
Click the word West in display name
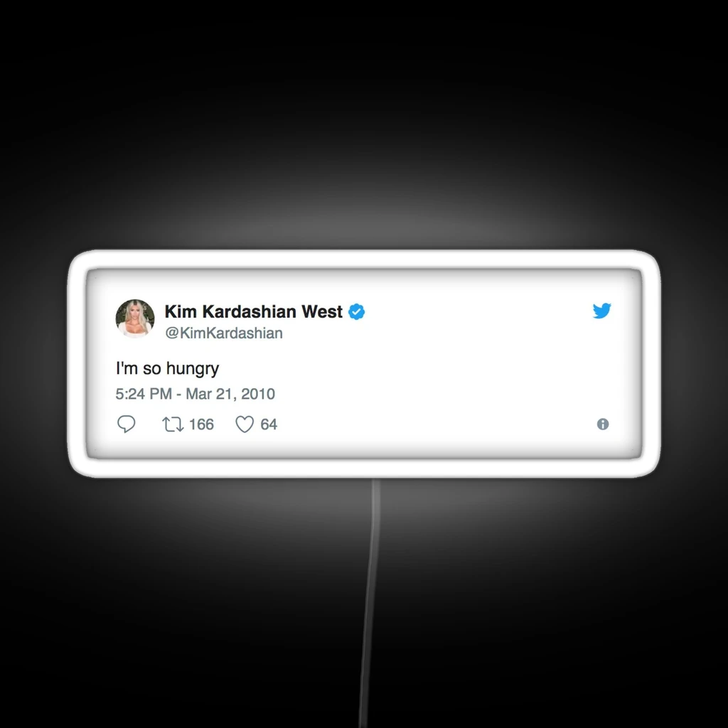click(x=322, y=311)
